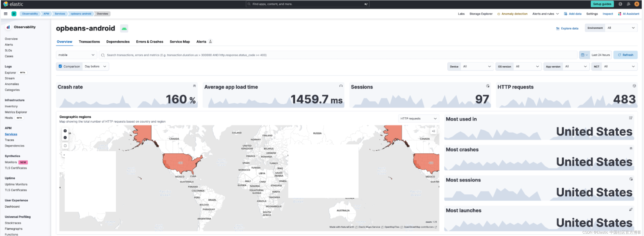
Task: Switch to the Transactions tab
Action: point(89,42)
